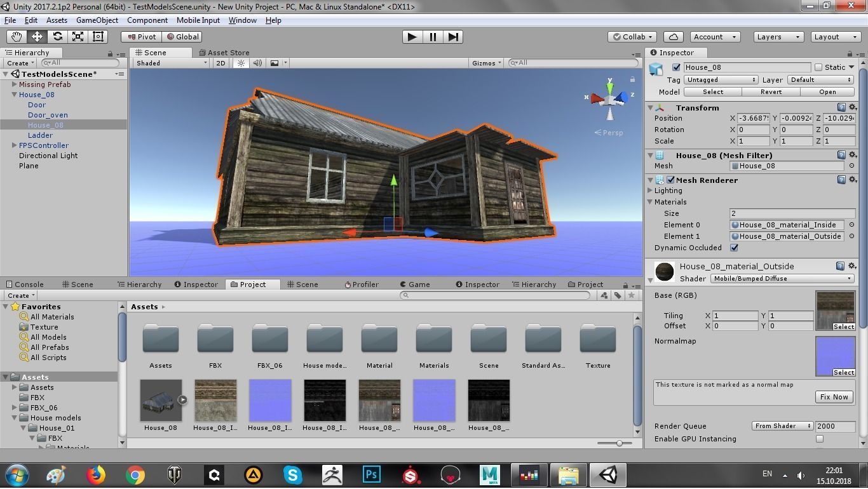
Task: Enable the Static checkbox
Action: coord(818,67)
